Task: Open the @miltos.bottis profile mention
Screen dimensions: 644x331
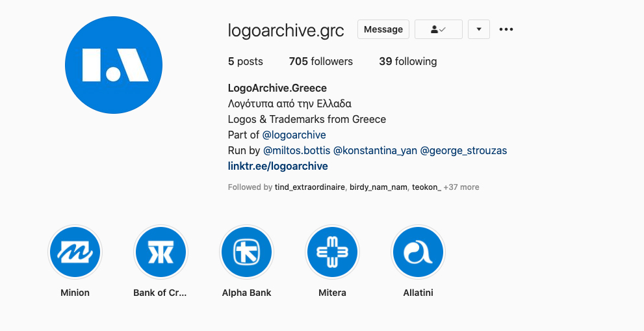Action: pyautogui.click(x=296, y=150)
